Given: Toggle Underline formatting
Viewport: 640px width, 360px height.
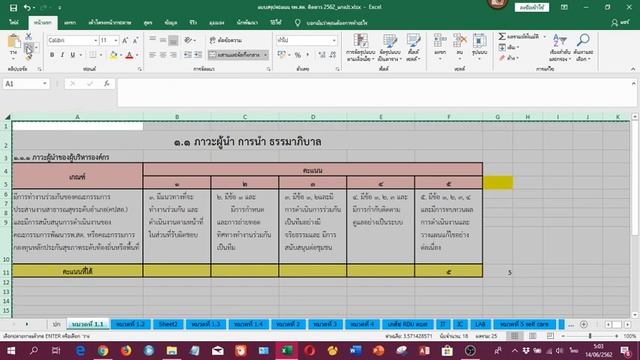Looking at the screenshot, I should [73, 55].
